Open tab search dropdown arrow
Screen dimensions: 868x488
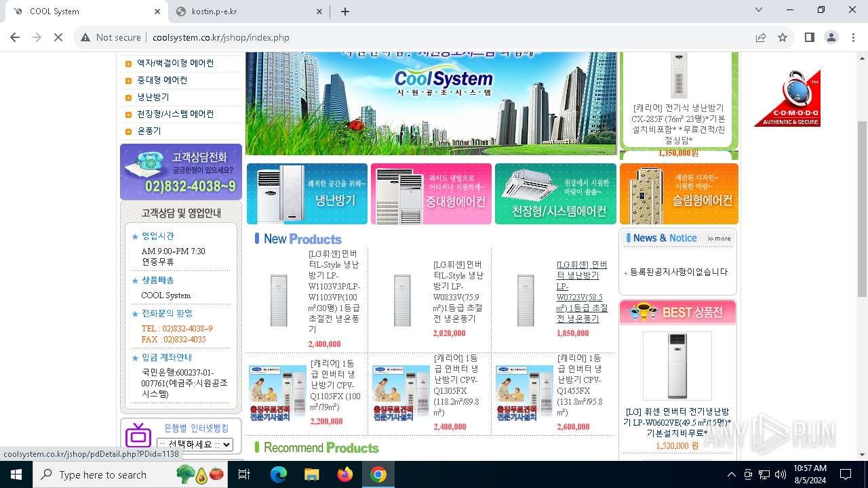pyautogui.click(x=759, y=10)
